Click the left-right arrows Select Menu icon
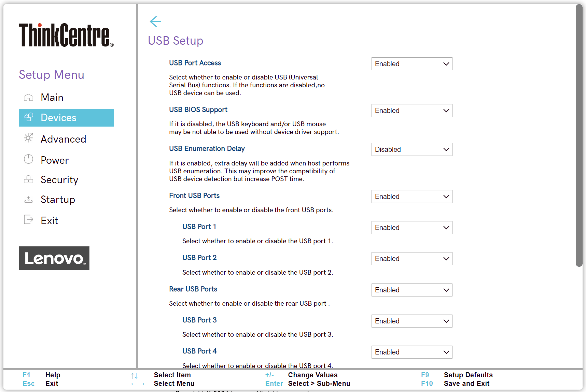586x392 pixels. 138,384
